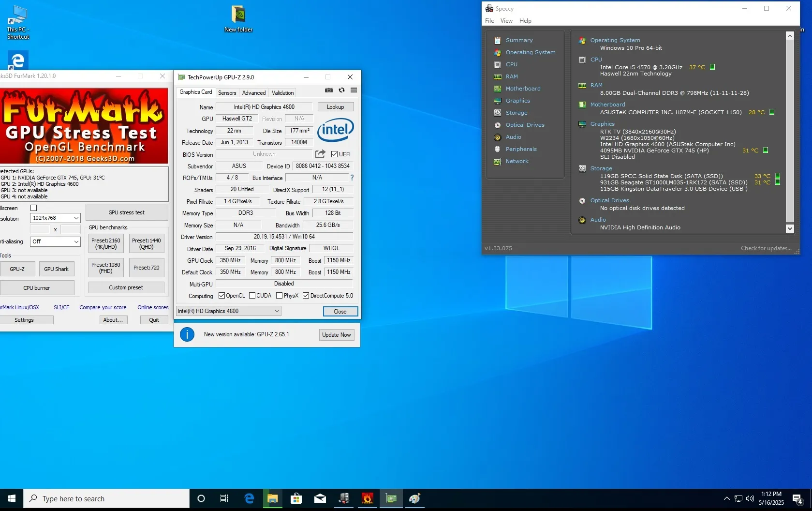Viewport: 812px width, 511px height.
Task: Select Optical Drives in Speccy sidebar
Action: click(x=525, y=125)
